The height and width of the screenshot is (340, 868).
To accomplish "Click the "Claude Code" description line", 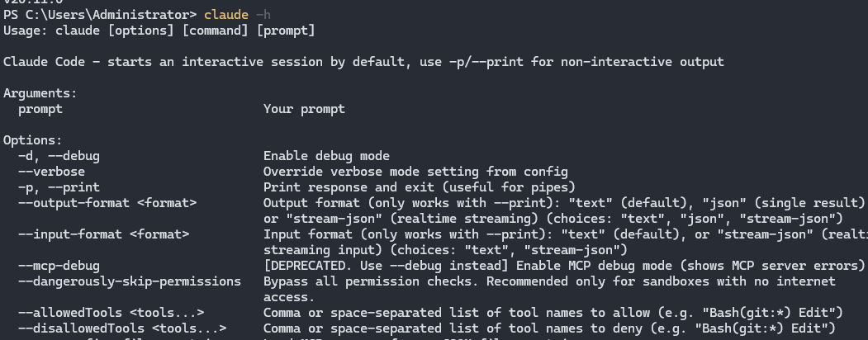I will 363,62.
